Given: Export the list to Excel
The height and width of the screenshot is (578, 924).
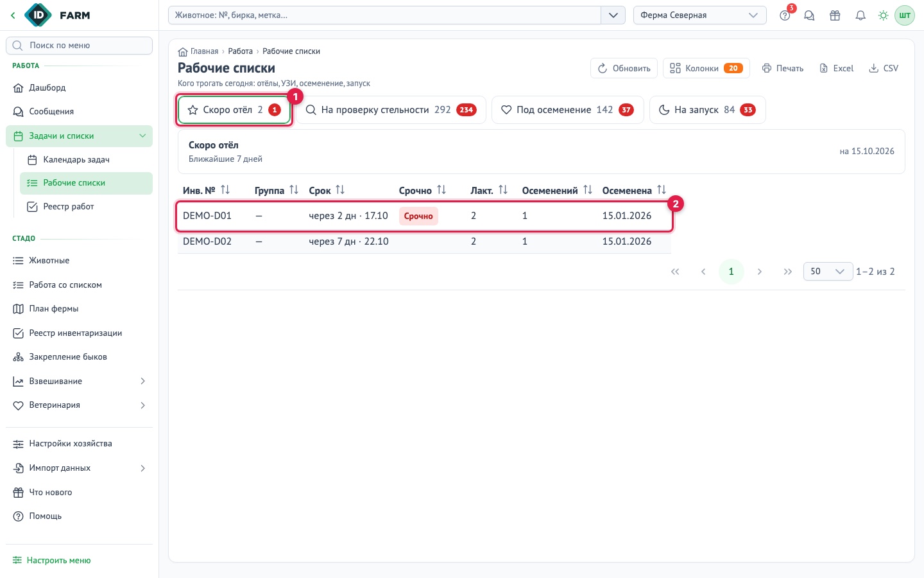Looking at the screenshot, I should pyautogui.click(x=837, y=68).
